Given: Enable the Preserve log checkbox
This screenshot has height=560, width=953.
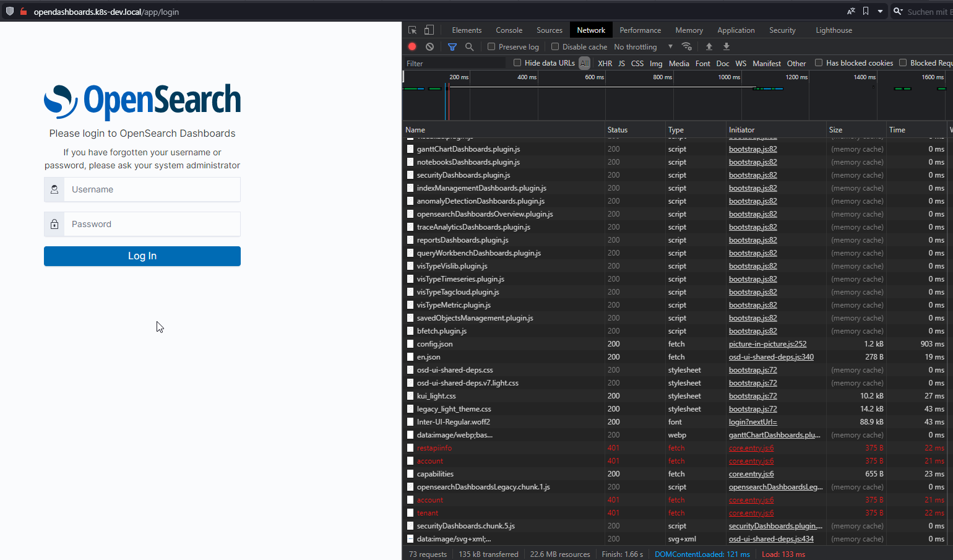Looking at the screenshot, I should coord(491,46).
